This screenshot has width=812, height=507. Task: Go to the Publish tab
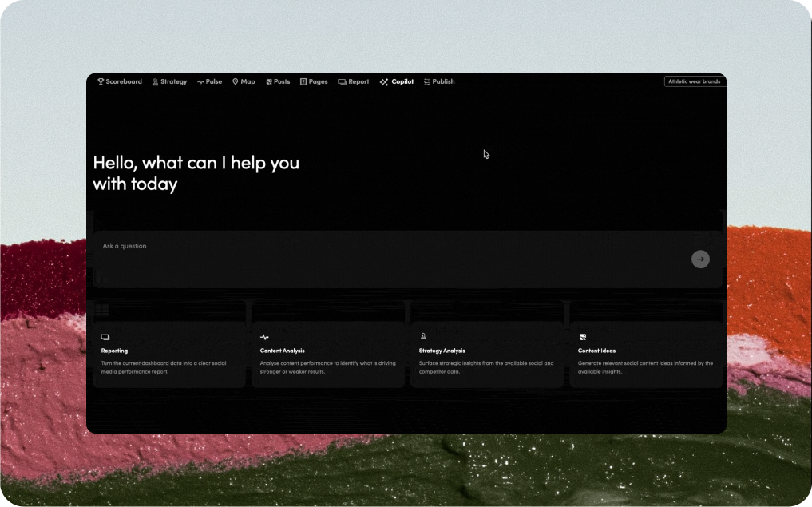coord(439,81)
